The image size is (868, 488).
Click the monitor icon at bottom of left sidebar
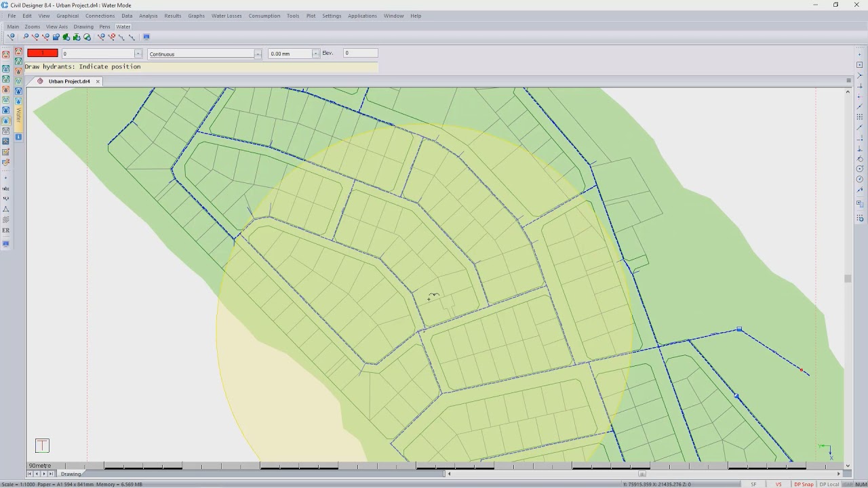tap(5, 243)
